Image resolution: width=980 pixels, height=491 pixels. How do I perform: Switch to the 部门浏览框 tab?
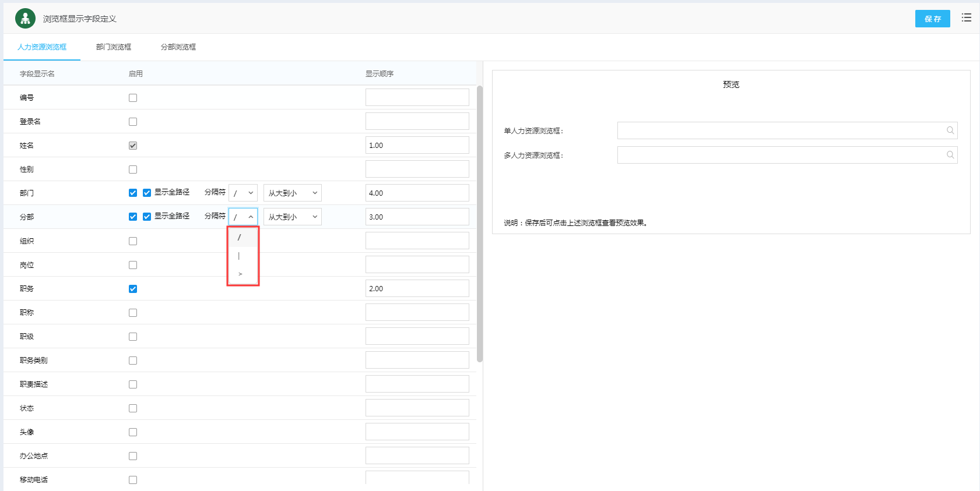point(114,47)
